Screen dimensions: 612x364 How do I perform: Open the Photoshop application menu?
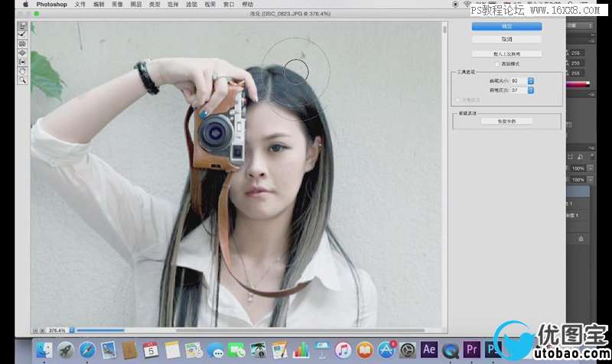(x=51, y=5)
